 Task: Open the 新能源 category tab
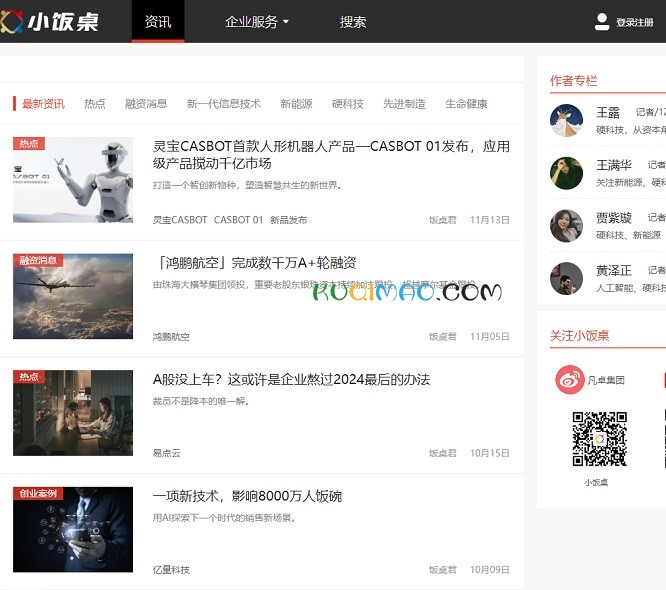tap(296, 104)
